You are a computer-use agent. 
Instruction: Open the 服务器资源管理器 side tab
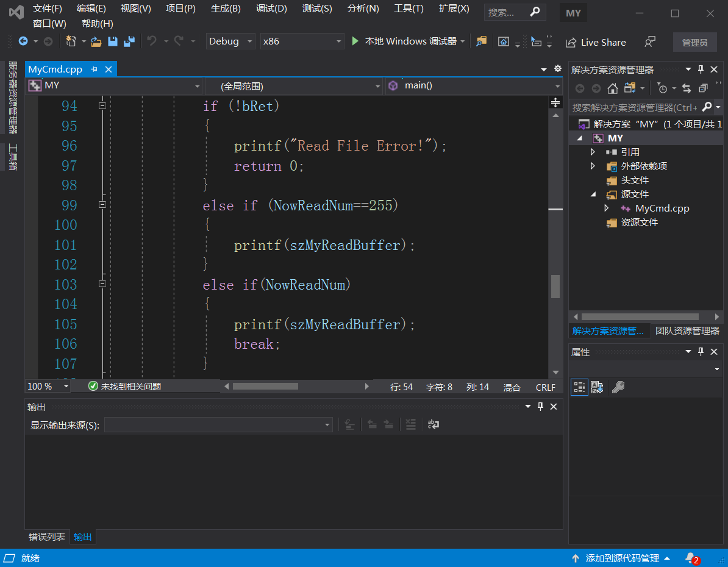[x=13, y=97]
